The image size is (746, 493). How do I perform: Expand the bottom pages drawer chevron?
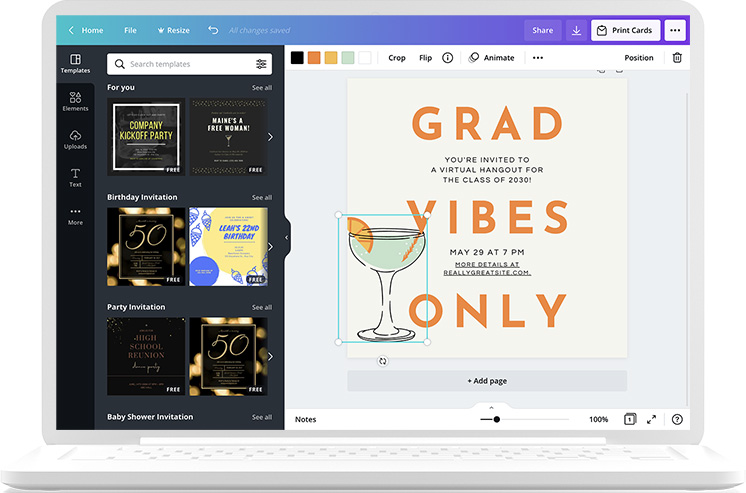coord(491,407)
